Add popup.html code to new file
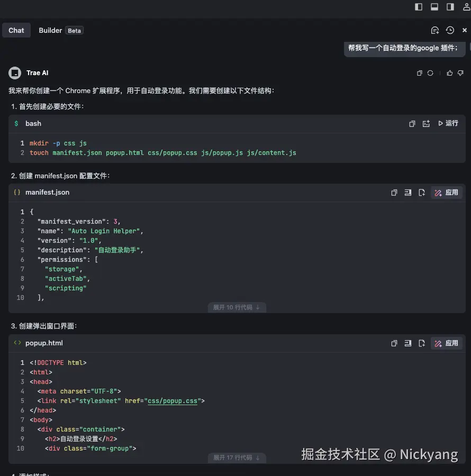This screenshot has height=476, width=471. (421, 343)
